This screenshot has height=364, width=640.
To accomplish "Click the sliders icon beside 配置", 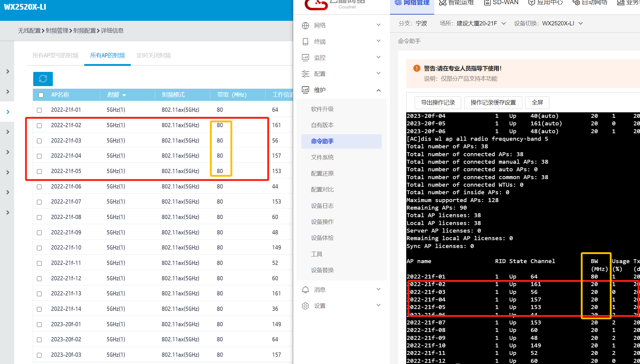I will (305, 74).
